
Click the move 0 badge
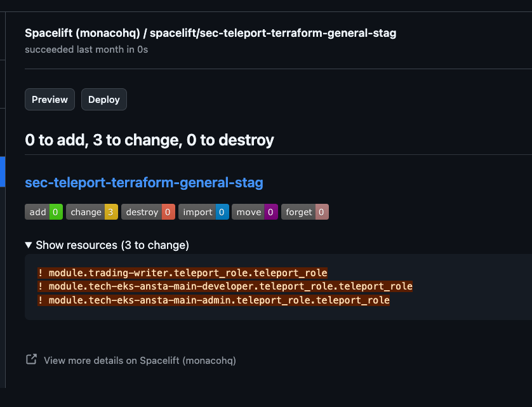click(255, 212)
